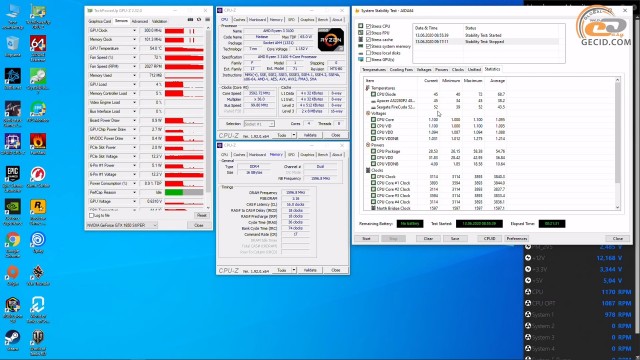Open Tools dropdown arrow in lower CPU-Z
The width and height of the screenshot is (640, 360).
[x=293, y=270]
